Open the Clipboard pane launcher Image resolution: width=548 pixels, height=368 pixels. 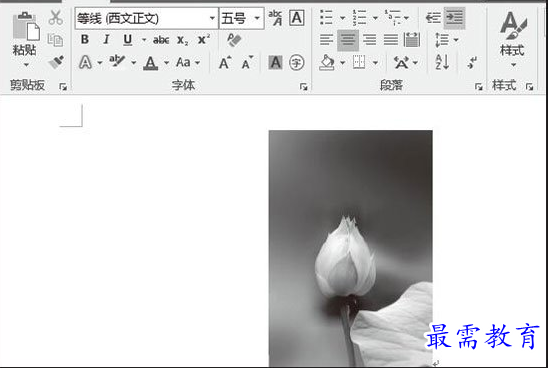tap(63, 87)
